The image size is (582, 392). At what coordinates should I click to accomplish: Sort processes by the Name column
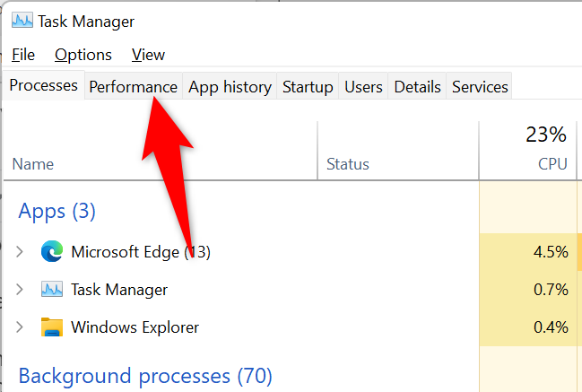(33, 164)
